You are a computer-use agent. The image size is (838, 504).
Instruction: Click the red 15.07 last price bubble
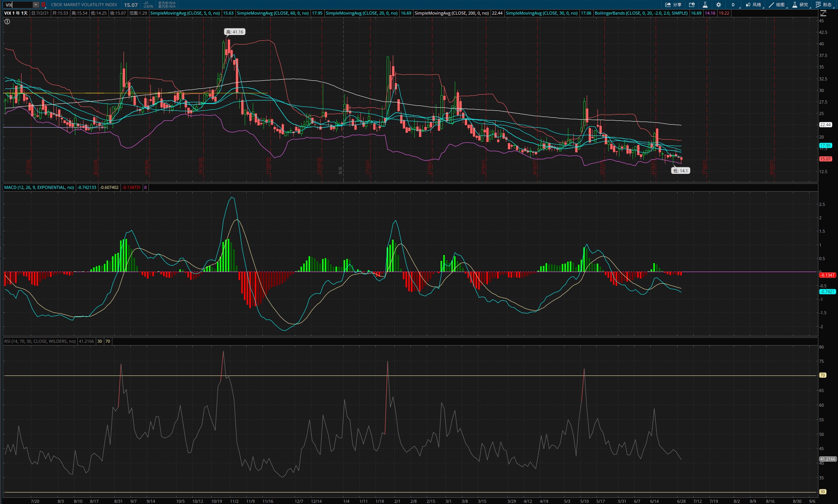(x=826, y=159)
